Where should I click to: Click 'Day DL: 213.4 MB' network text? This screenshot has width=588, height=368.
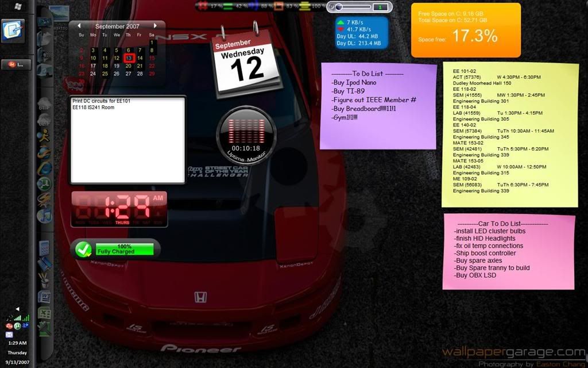point(358,43)
